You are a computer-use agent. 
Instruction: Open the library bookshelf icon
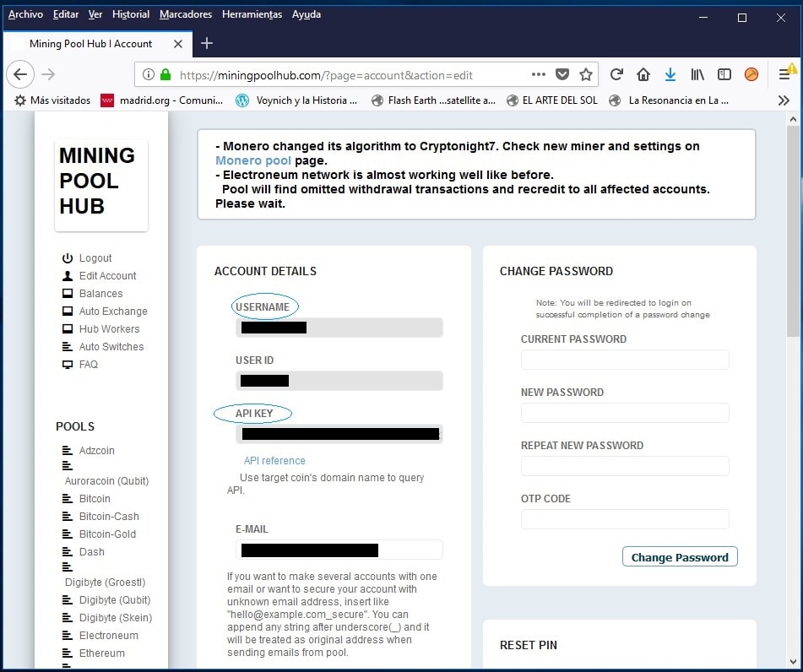tap(697, 74)
